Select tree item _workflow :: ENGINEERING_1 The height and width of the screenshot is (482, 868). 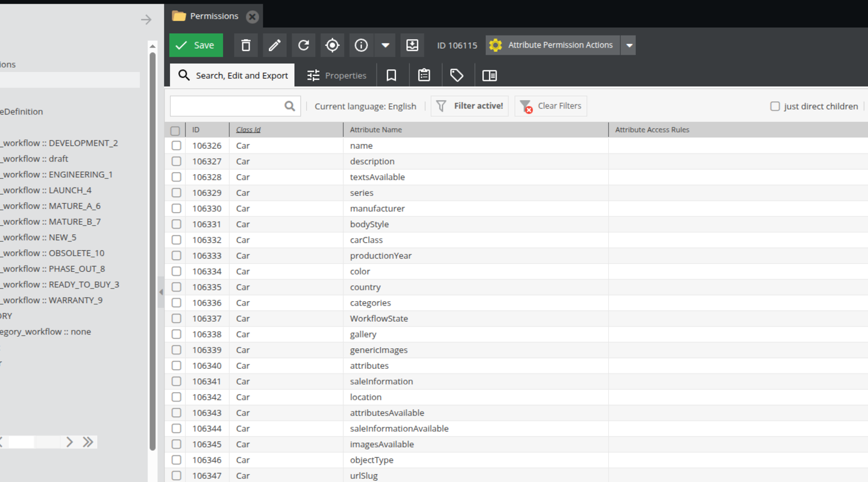tap(56, 174)
